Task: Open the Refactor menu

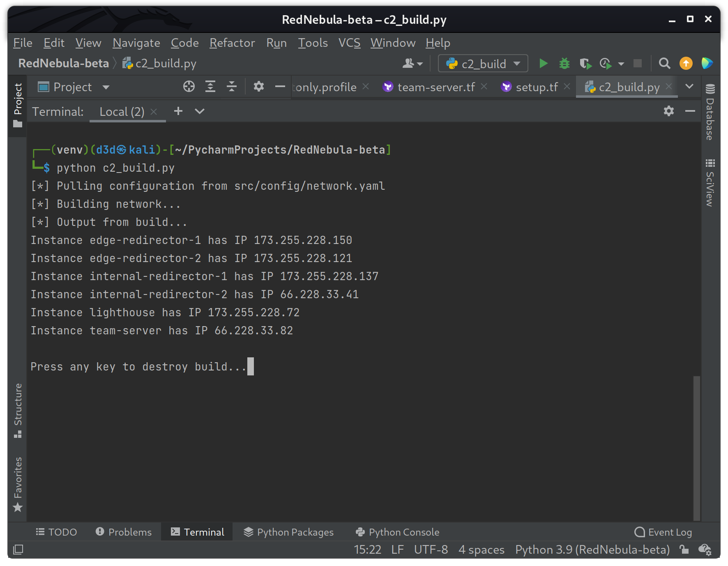Action: tap(232, 43)
